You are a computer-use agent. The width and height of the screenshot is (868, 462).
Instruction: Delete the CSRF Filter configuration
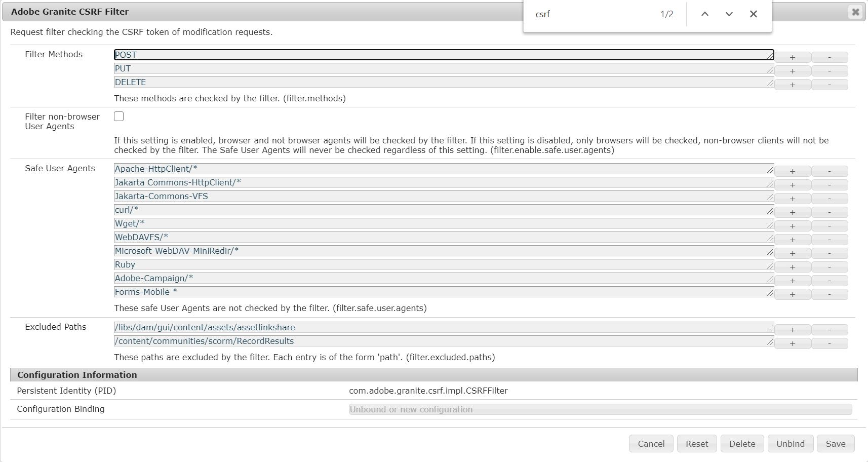(x=742, y=443)
